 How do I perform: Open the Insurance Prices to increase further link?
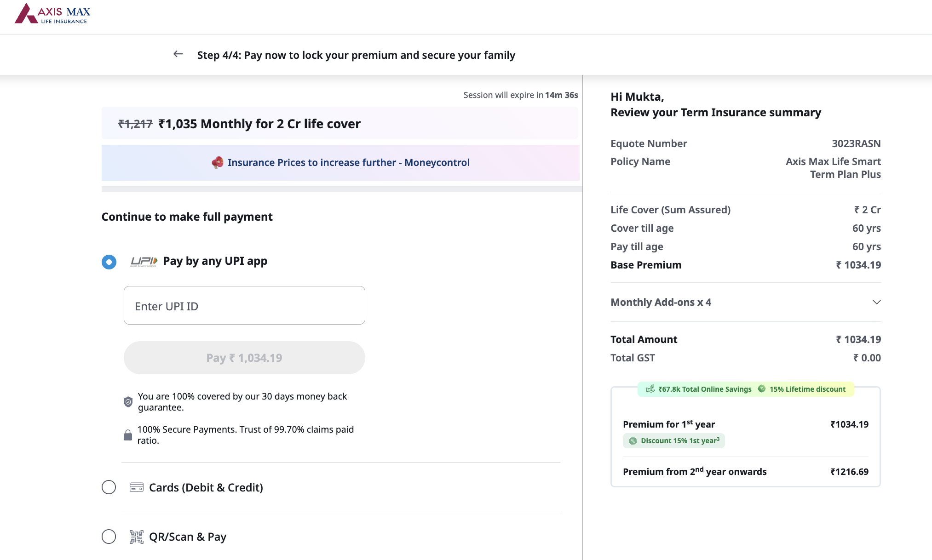[x=348, y=162]
